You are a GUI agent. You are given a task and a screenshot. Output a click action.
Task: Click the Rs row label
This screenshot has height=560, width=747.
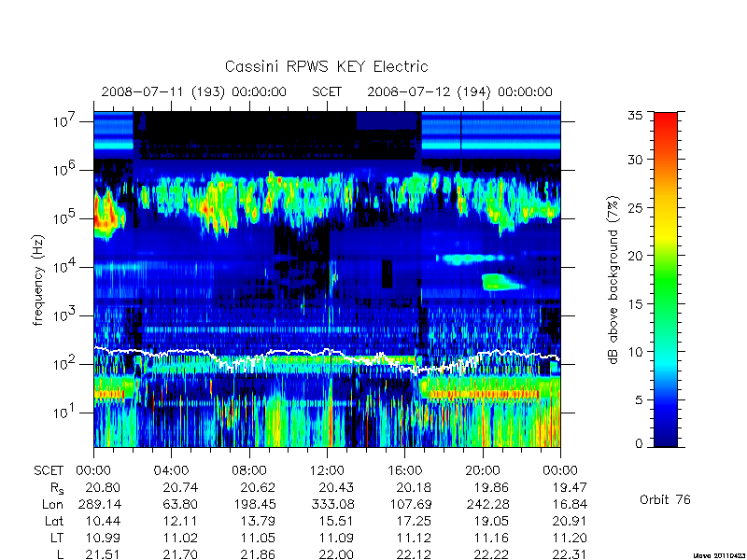tap(57, 488)
